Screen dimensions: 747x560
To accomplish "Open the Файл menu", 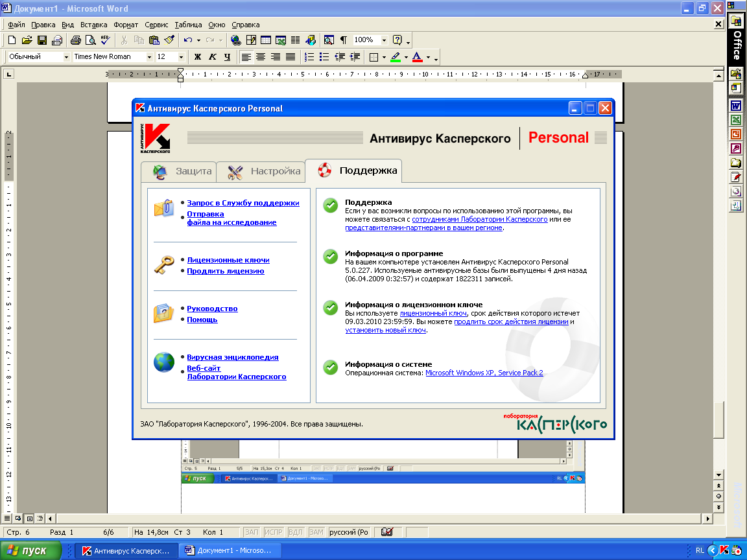I will pyautogui.click(x=16, y=25).
